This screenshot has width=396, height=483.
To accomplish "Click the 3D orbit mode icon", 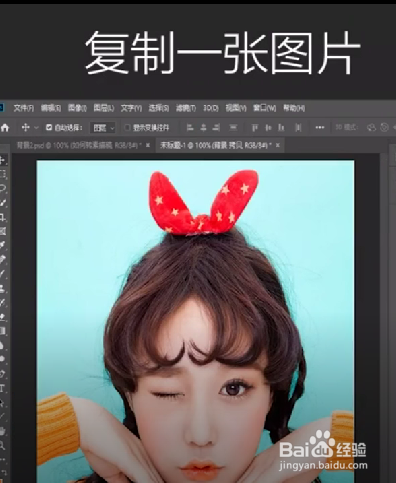I will [371, 127].
